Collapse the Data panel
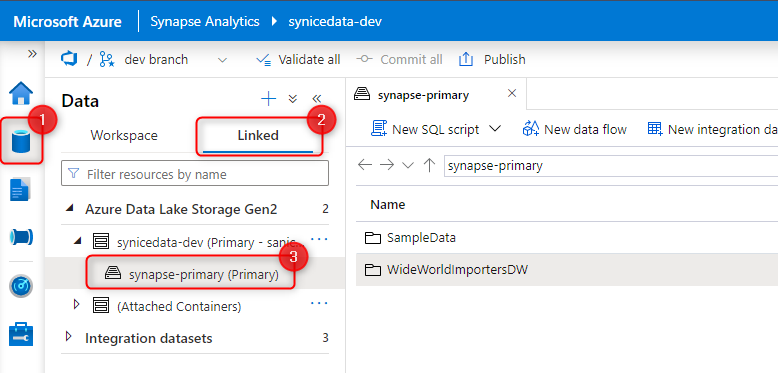 [317, 99]
